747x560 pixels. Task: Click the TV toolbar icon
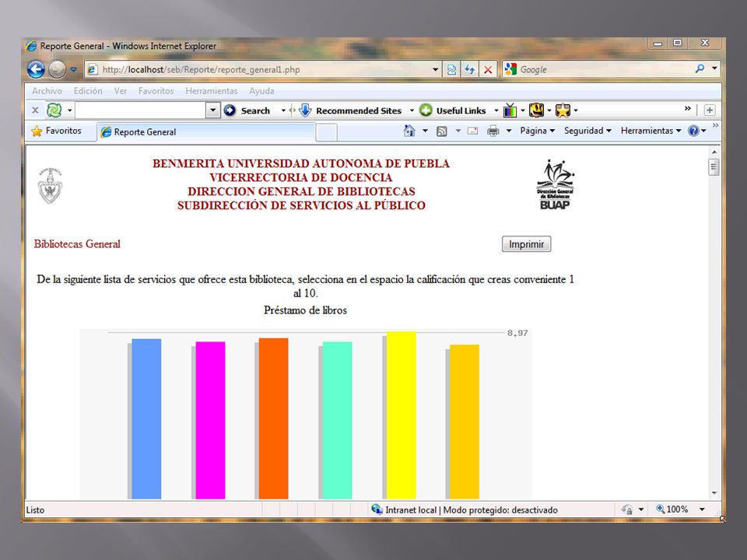[x=510, y=110]
